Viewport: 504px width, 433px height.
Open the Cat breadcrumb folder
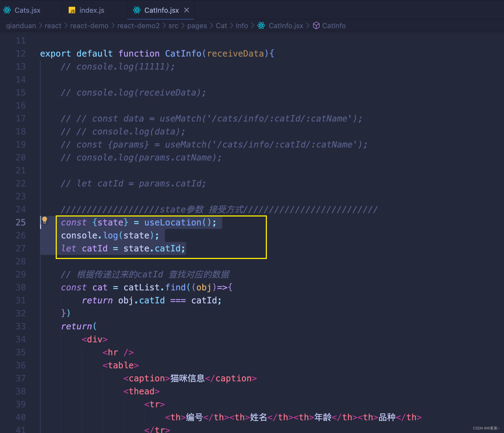[x=221, y=26]
